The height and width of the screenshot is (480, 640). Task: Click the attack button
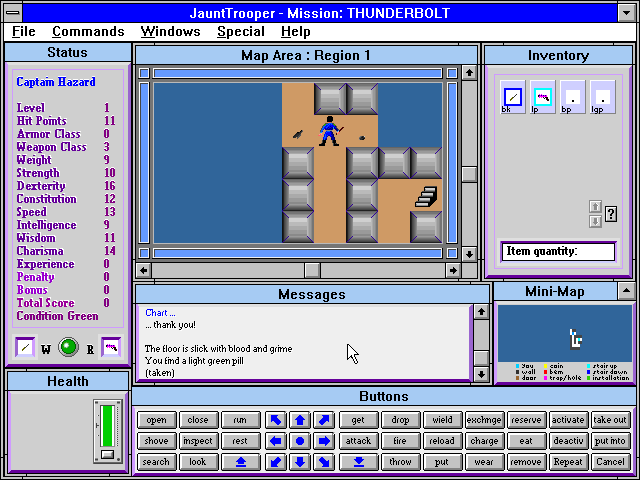click(359, 441)
